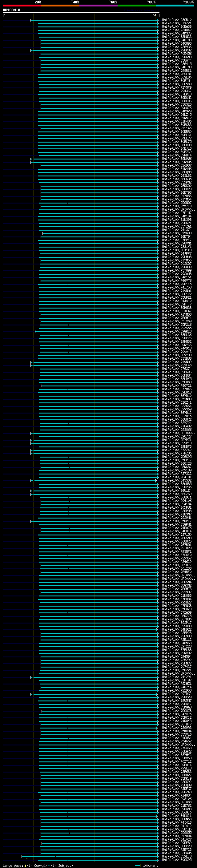Select label UniRef100_P36415
The height and width of the screenshot is (868, 197).
coord(176,64)
